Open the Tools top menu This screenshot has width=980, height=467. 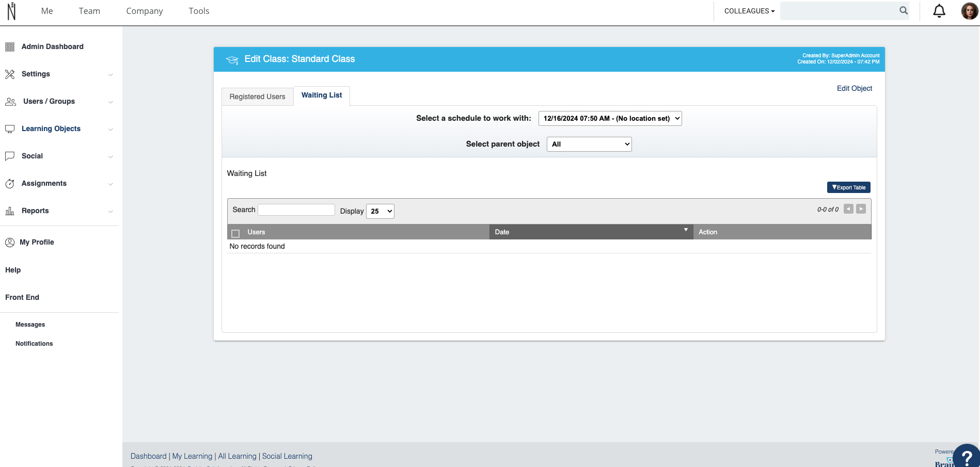click(x=199, y=11)
